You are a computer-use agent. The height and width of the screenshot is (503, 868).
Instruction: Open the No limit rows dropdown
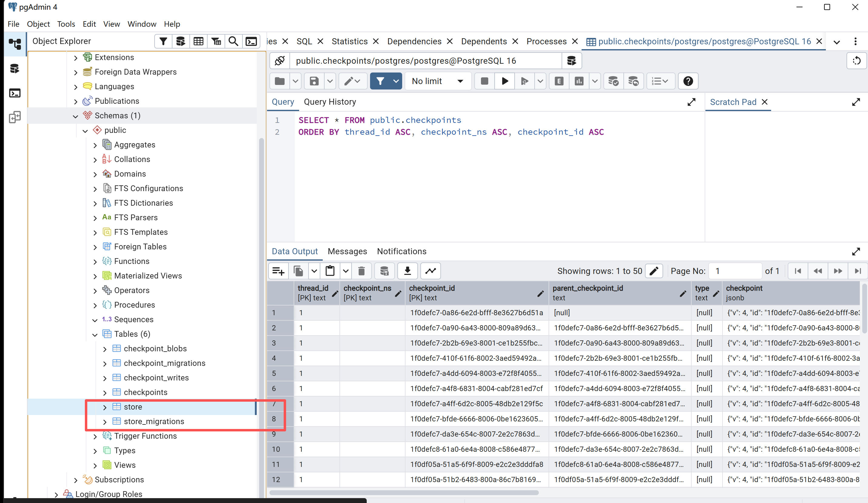click(437, 81)
